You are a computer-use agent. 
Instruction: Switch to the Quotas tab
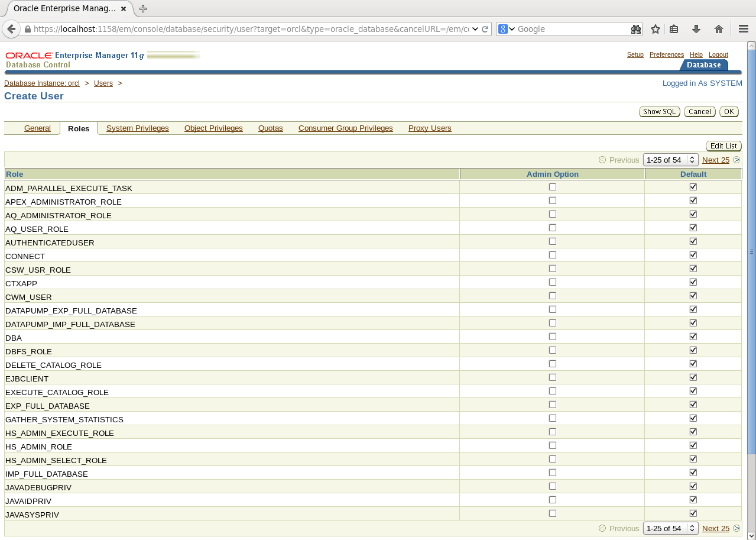click(271, 128)
